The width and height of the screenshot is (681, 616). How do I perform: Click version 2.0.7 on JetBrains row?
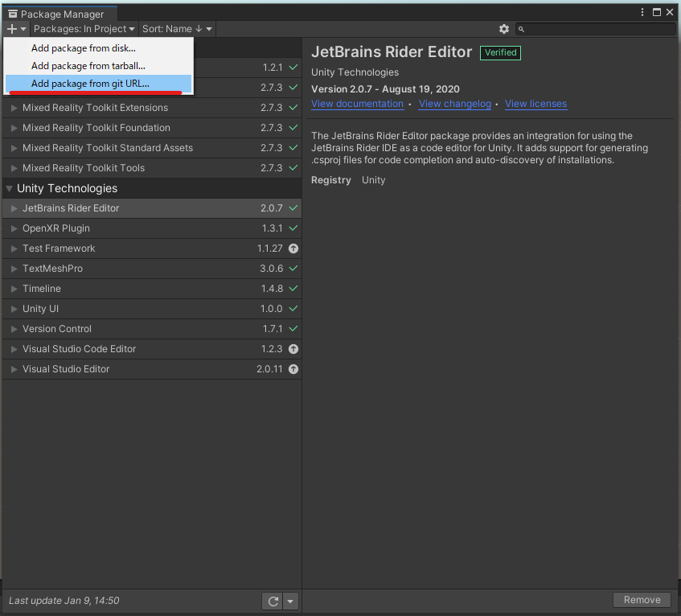click(272, 208)
